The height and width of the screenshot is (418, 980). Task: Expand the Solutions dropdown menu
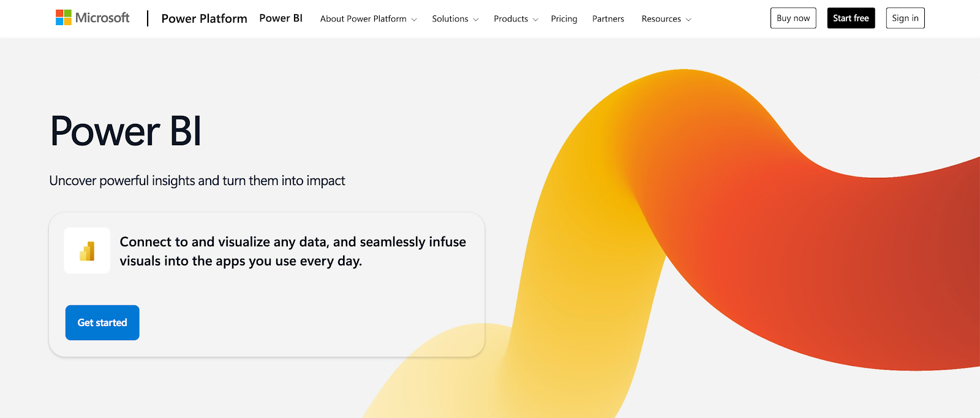(x=455, y=19)
